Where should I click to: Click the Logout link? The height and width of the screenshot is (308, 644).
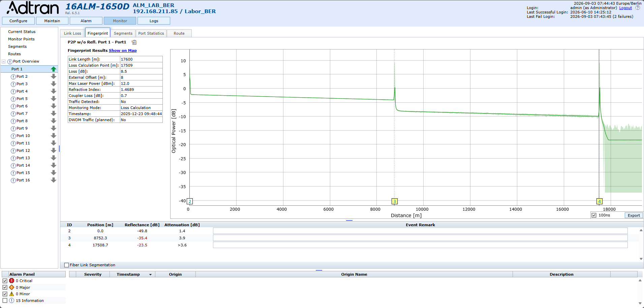click(625, 8)
